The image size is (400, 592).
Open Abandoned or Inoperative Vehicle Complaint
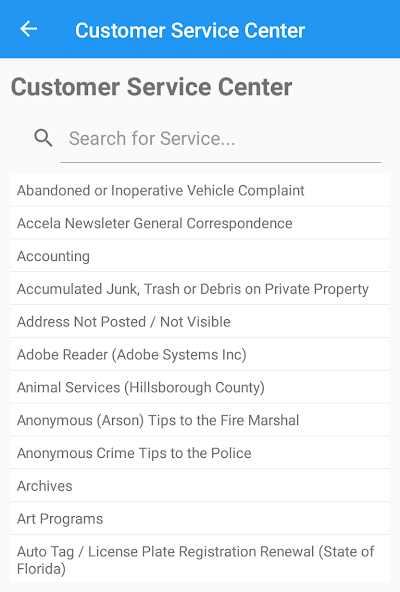(200, 190)
